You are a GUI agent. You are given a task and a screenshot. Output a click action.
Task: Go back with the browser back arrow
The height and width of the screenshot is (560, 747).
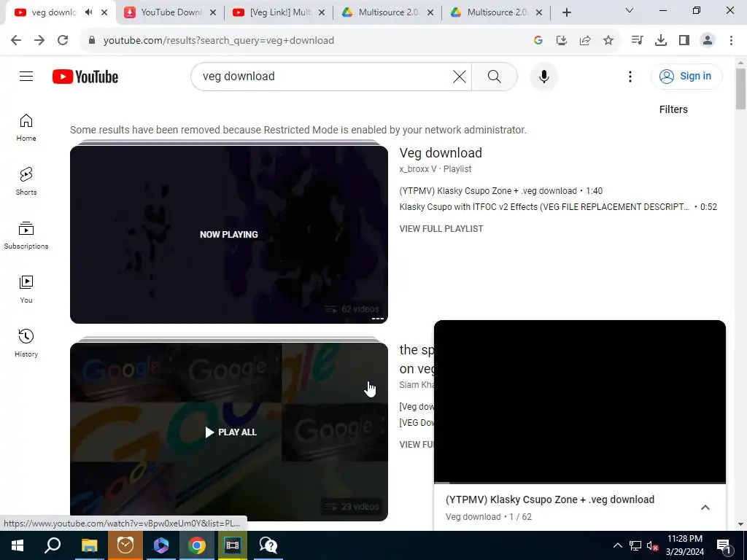16,41
